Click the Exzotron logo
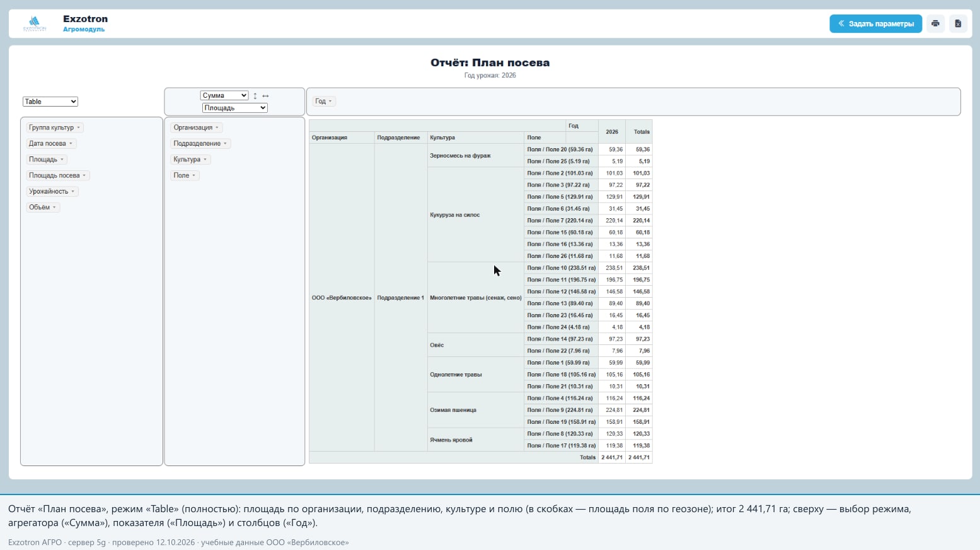 (x=35, y=24)
